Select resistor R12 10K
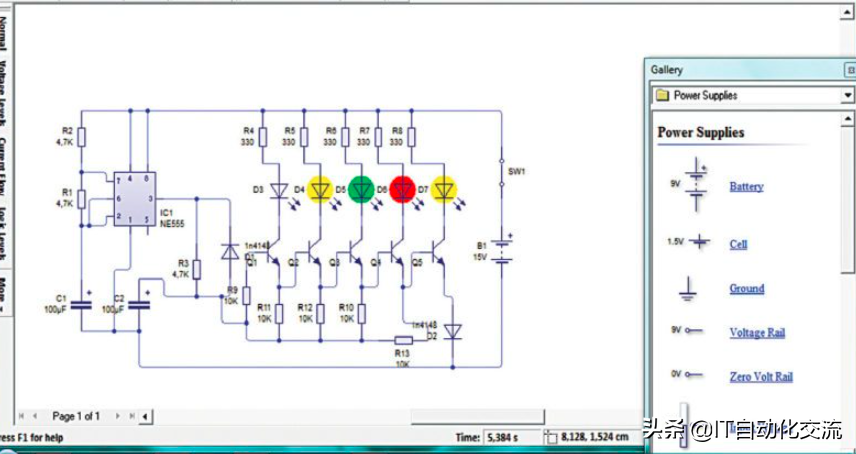The width and height of the screenshot is (856, 454). 320,314
